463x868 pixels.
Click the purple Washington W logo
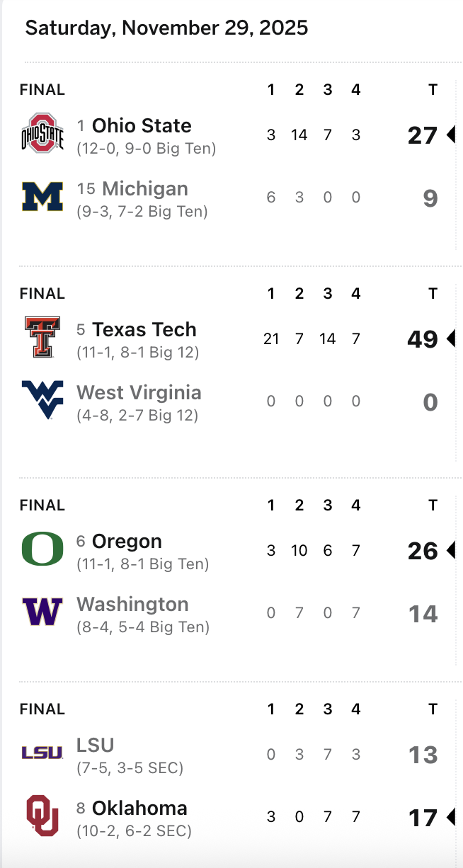coord(42,612)
